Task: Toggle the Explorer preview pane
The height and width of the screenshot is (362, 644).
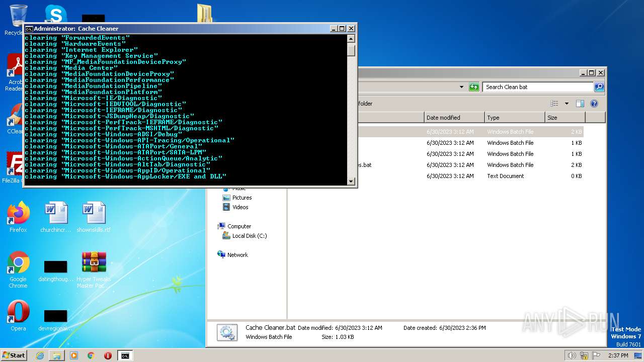Action: click(580, 104)
